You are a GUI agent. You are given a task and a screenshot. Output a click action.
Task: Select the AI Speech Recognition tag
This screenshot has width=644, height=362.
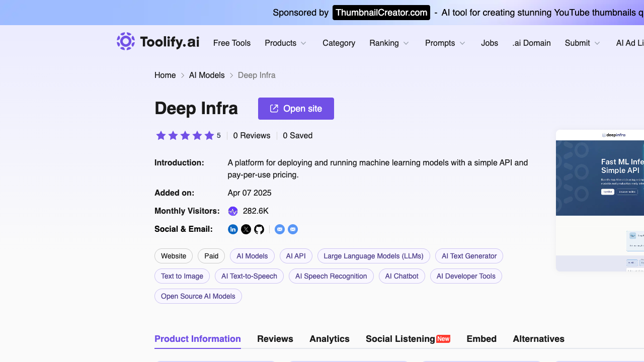point(331,276)
